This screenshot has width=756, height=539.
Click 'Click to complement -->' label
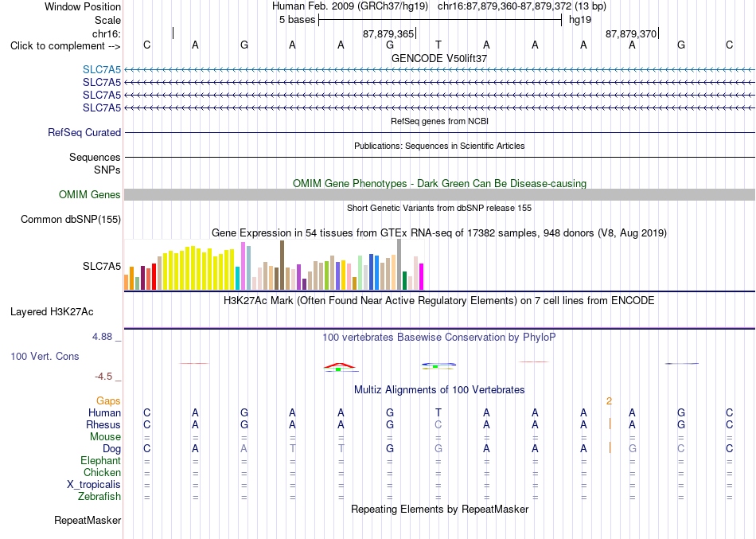pyautogui.click(x=65, y=46)
